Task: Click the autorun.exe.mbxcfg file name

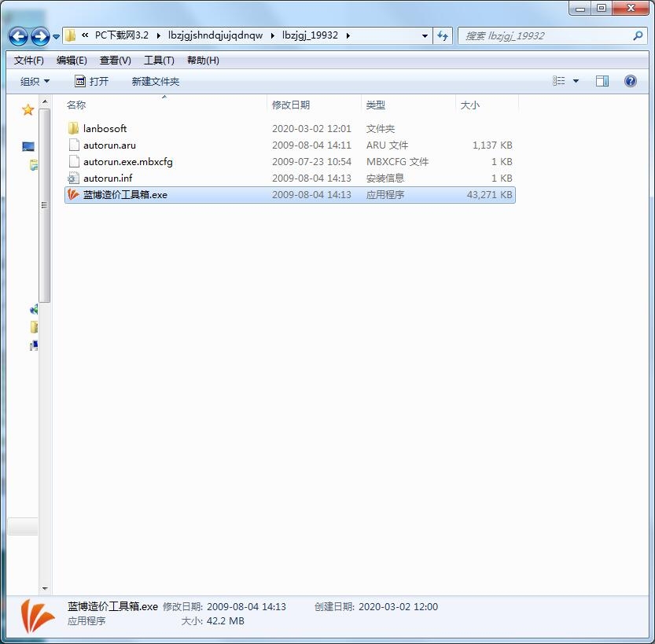Action: [128, 162]
